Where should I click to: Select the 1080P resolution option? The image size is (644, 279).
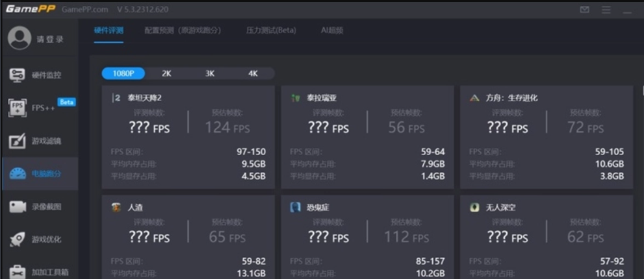click(123, 73)
